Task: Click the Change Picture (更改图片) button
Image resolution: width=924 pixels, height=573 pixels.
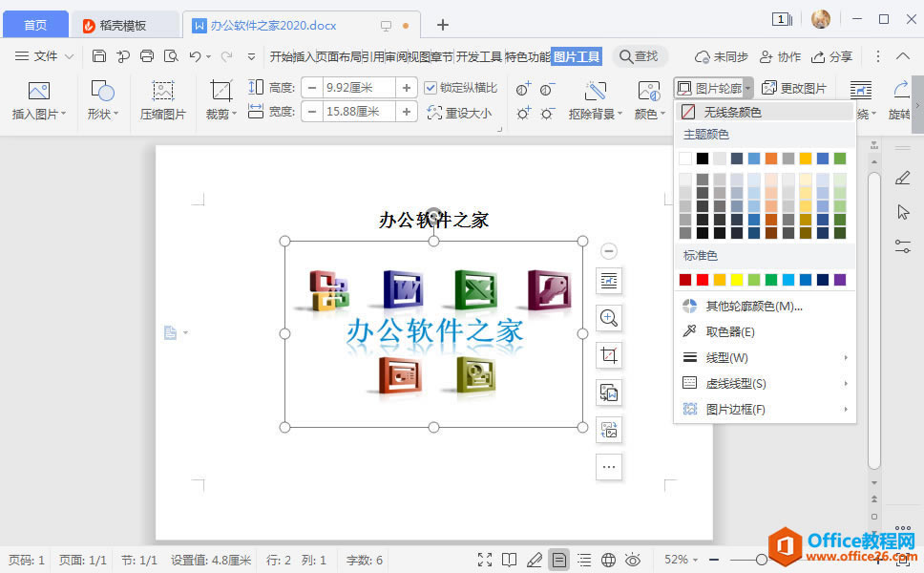Action: click(x=794, y=89)
